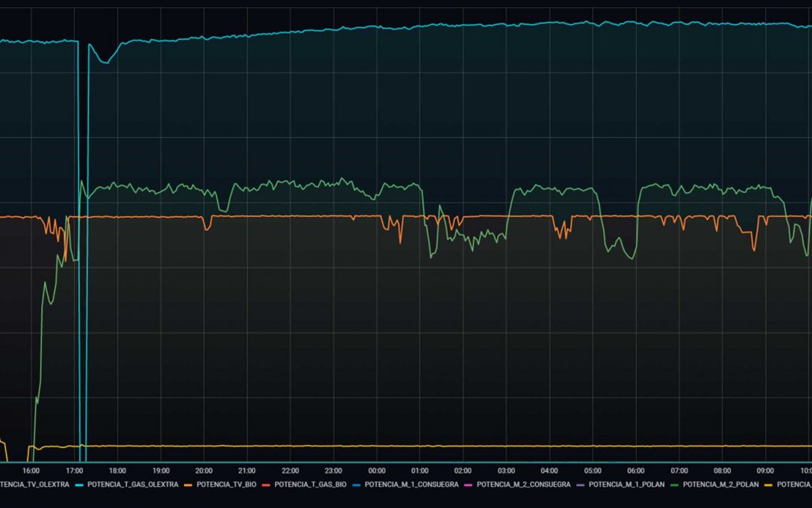
Task: Click the 17:00 tick label on time axis
Action: [74, 470]
